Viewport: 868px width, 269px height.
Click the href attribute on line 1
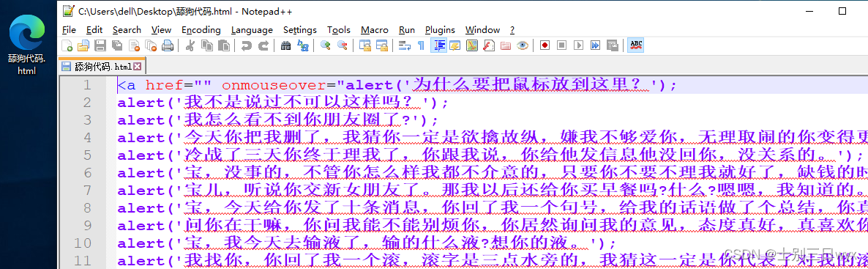click(164, 86)
